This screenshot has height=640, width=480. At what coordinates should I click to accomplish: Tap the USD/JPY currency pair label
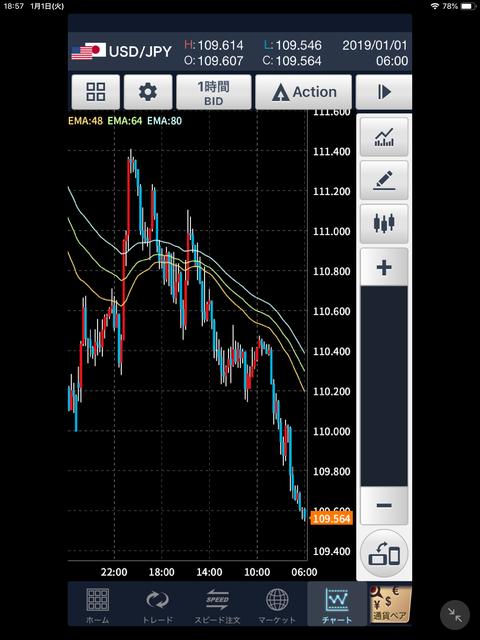click(140, 52)
